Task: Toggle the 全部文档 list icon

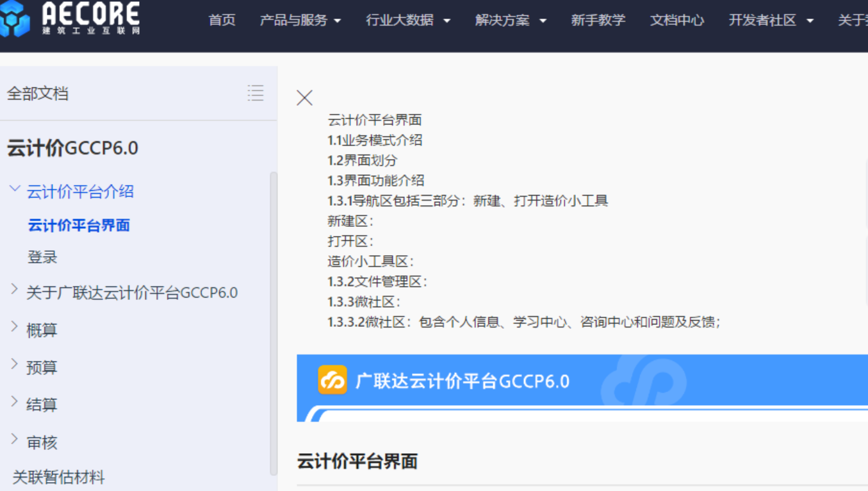Action: click(256, 93)
